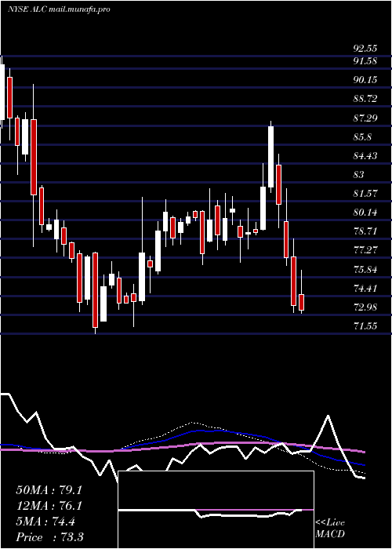392x549 pixels.
Task: Select the 88.72 price axis label
Action: pos(365,99)
